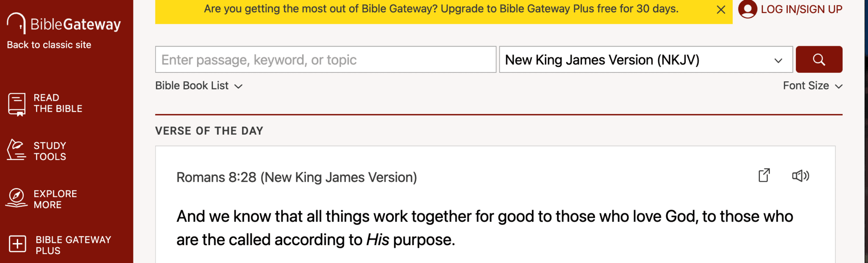868x263 pixels.
Task: Open Romans 8:28 in new page via share icon
Action: point(764,175)
